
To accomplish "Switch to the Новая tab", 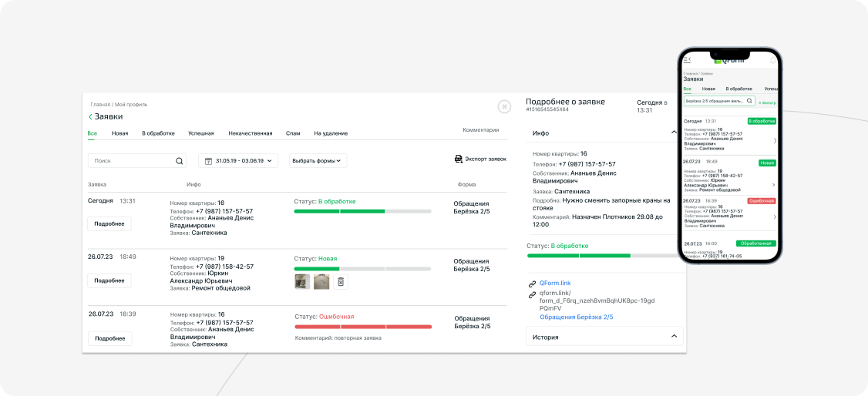I will [x=119, y=133].
